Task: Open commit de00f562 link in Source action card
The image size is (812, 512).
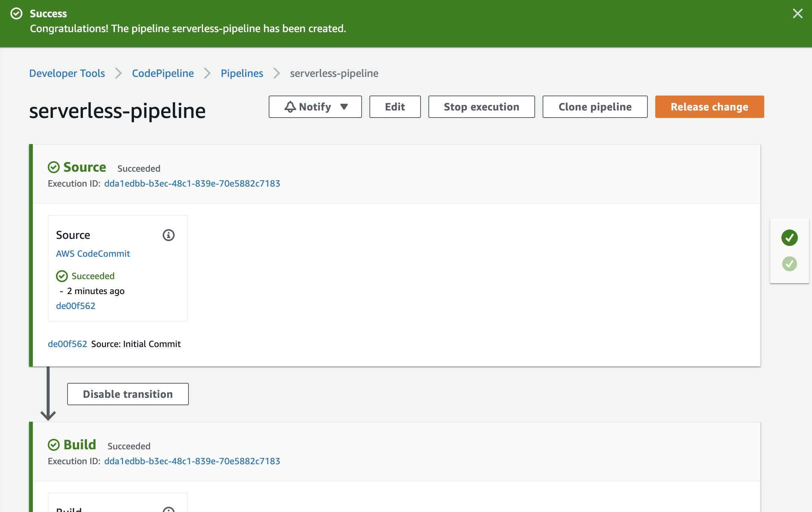Action: pyautogui.click(x=76, y=306)
